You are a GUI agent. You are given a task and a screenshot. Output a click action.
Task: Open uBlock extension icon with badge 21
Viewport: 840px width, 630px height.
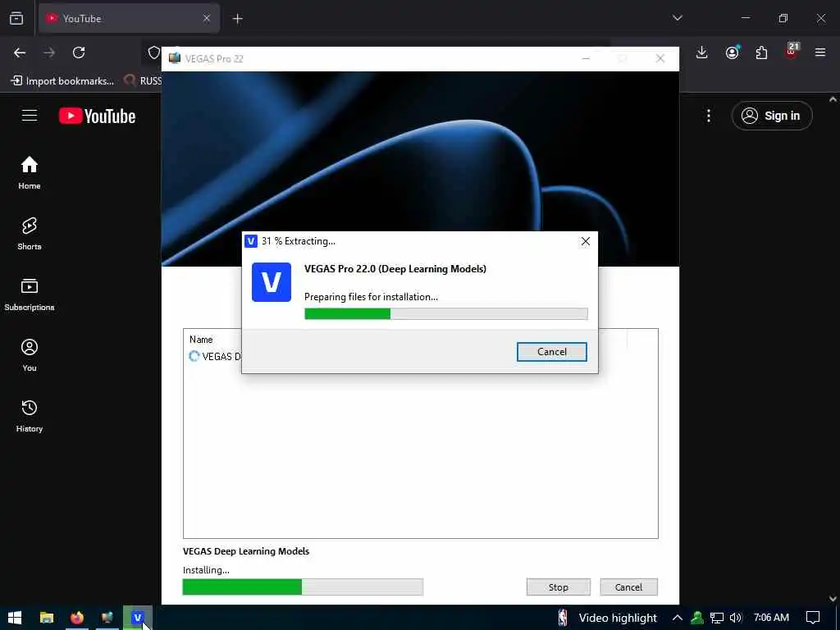(x=792, y=51)
